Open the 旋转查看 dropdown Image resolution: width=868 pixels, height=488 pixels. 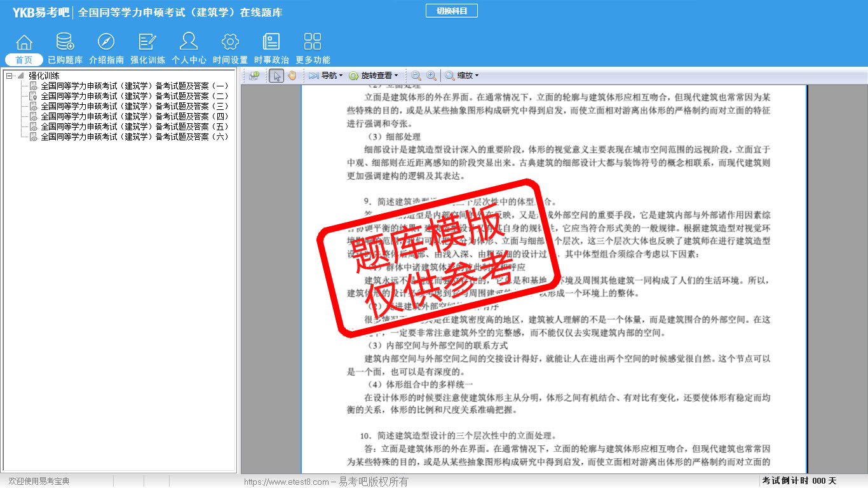click(374, 76)
